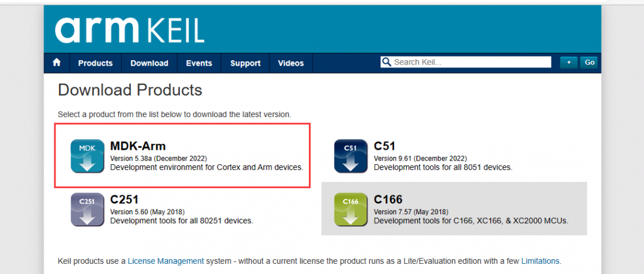Select the Events menu item
This screenshot has height=274, width=644.
coord(199,63)
